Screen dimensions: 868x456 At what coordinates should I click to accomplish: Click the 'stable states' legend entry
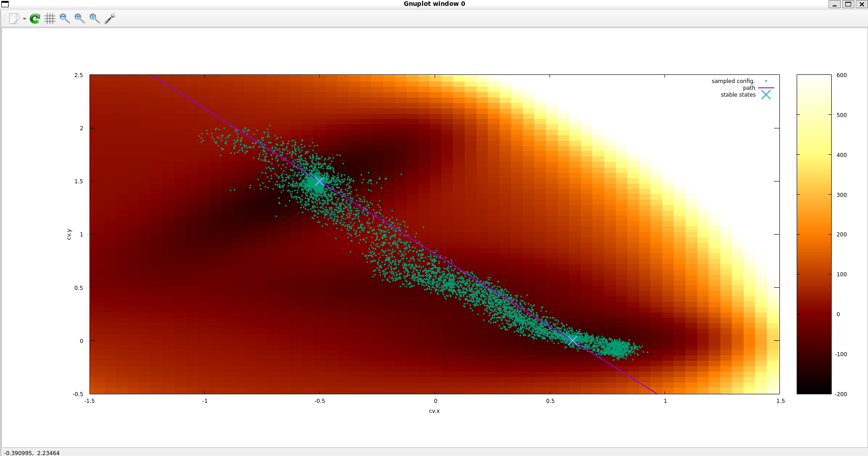(738, 95)
